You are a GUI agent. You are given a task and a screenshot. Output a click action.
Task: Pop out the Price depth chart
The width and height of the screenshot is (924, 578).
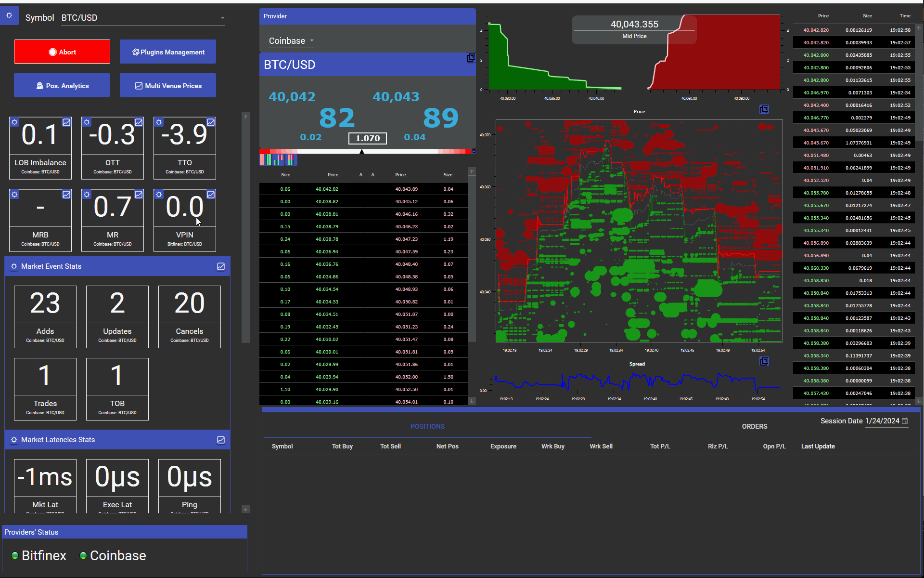click(764, 109)
